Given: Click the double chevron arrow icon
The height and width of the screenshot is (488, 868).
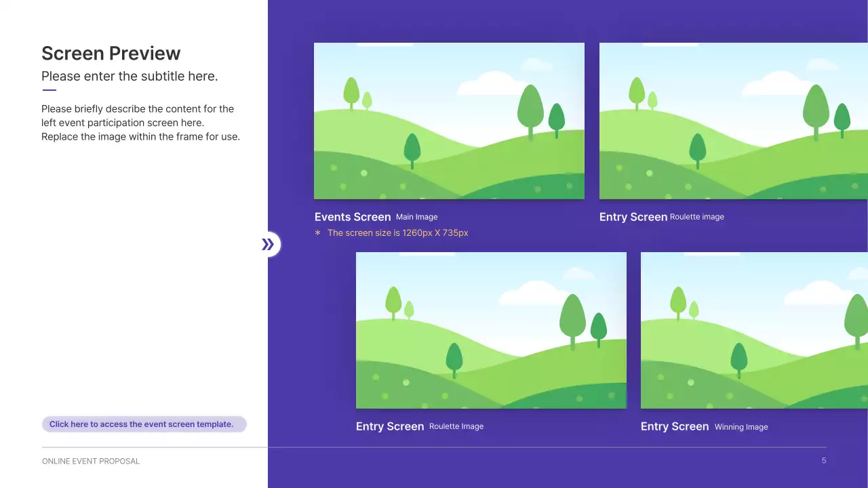Looking at the screenshot, I should [268, 245].
